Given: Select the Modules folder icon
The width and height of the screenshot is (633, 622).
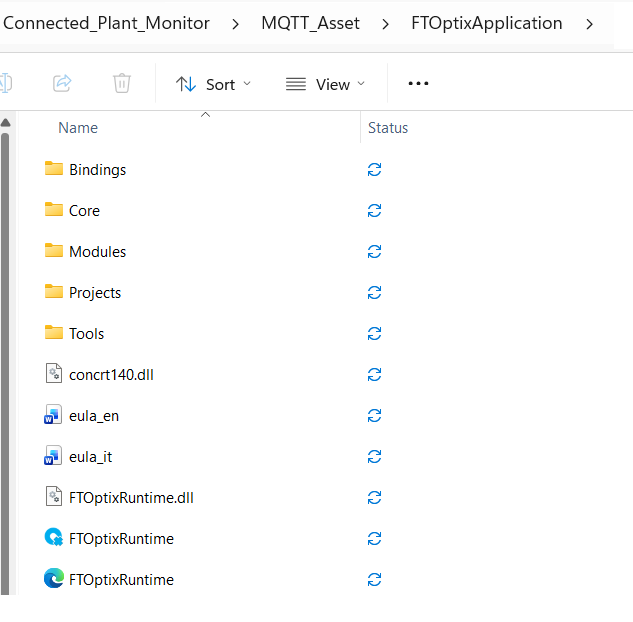Looking at the screenshot, I should pyautogui.click(x=54, y=250).
